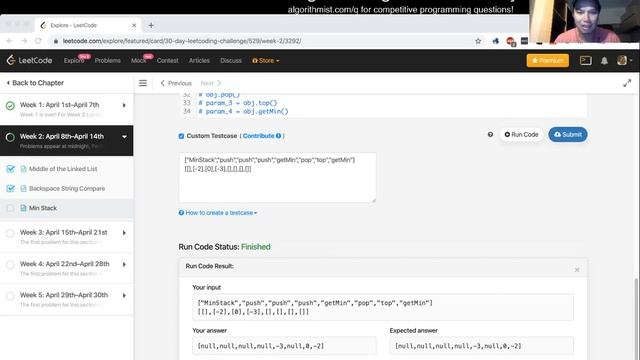This screenshot has width=640, height=360.
Task: Click the Next problem button
Action: [x=211, y=83]
